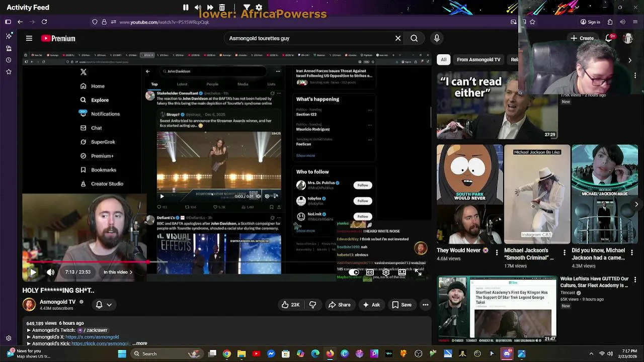The height and width of the screenshot is (362, 644).
Task: Toggle the browser sidebar panel button
Action: 8,22
